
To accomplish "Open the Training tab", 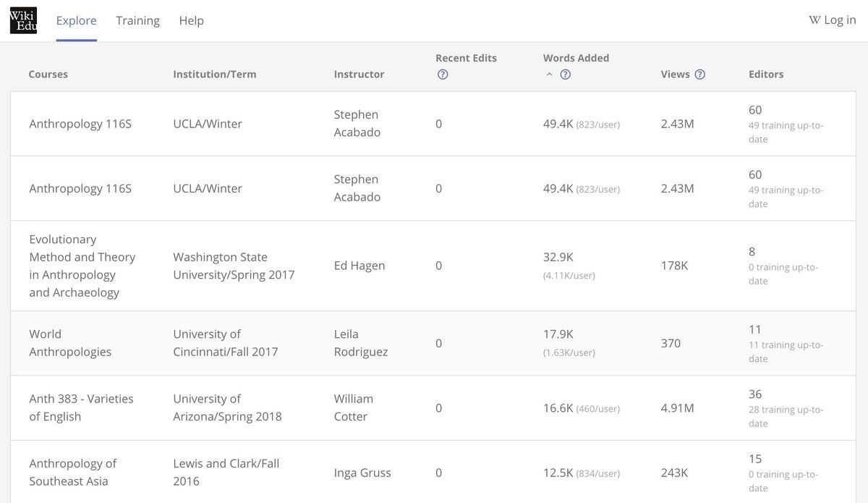I will [137, 20].
